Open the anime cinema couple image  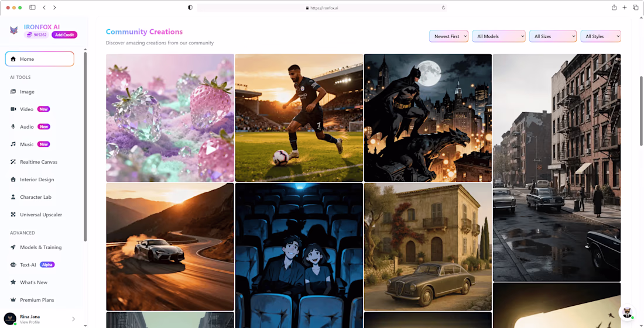(299, 256)
